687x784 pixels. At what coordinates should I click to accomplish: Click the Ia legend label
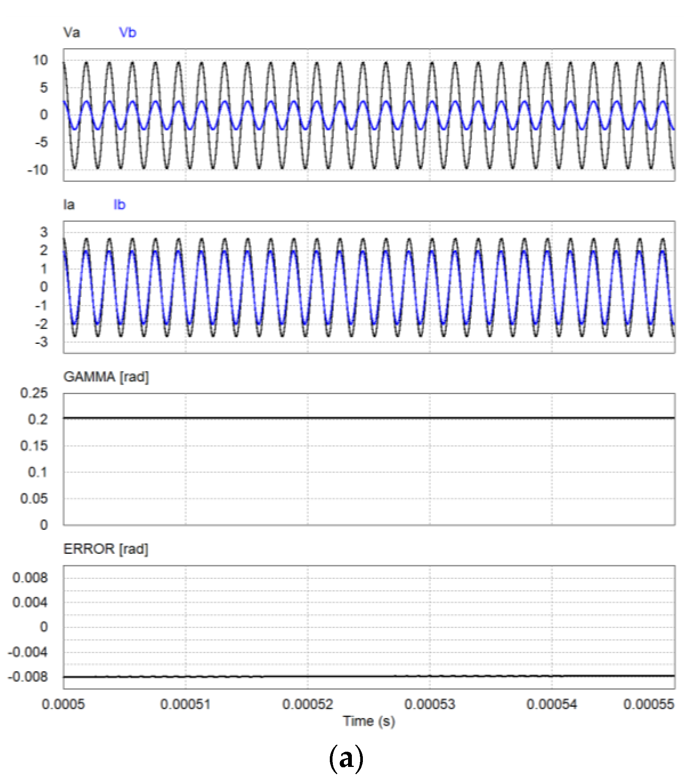pos(69,205)
